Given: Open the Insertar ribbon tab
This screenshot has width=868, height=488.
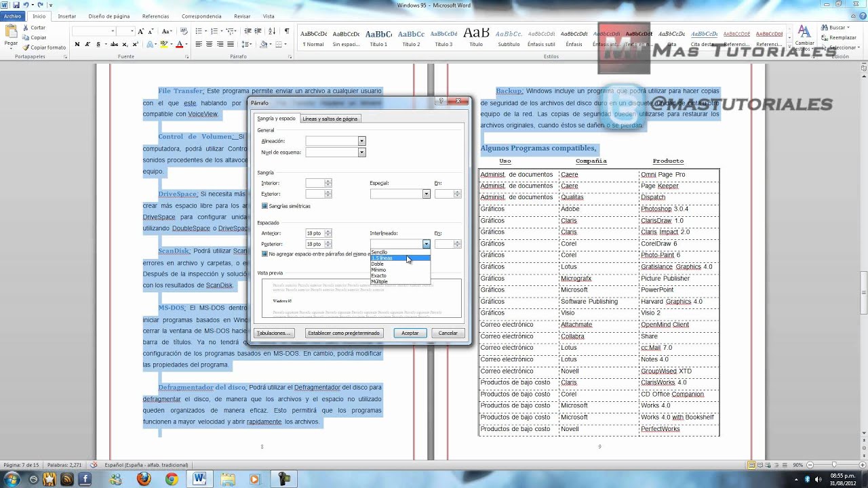Looking at the screenshot, I should (67, 16).
